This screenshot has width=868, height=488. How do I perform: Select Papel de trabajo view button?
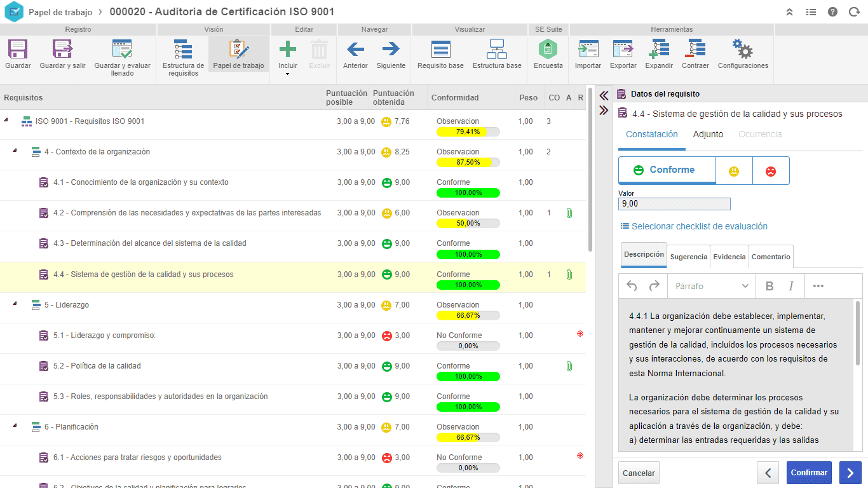coord(239,55)
